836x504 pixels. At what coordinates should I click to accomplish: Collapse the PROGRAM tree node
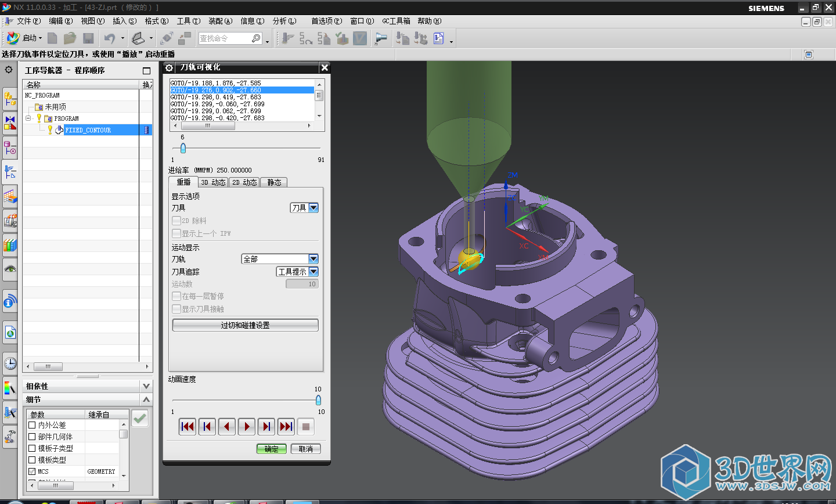pos(28,118)
